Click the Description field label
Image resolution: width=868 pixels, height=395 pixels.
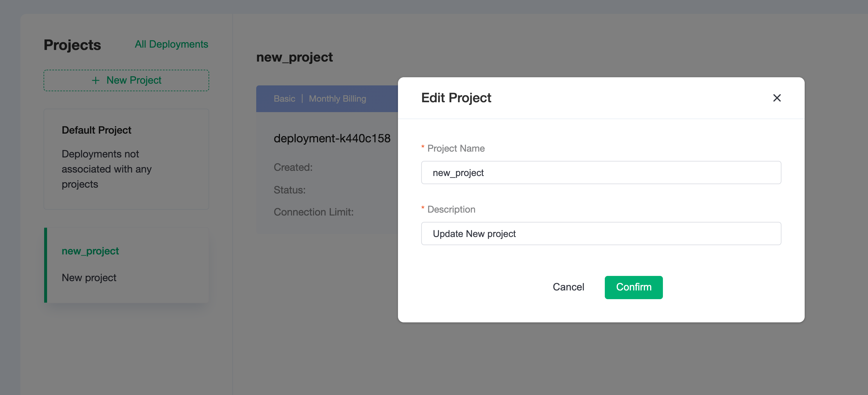click(x=451, y=209)
